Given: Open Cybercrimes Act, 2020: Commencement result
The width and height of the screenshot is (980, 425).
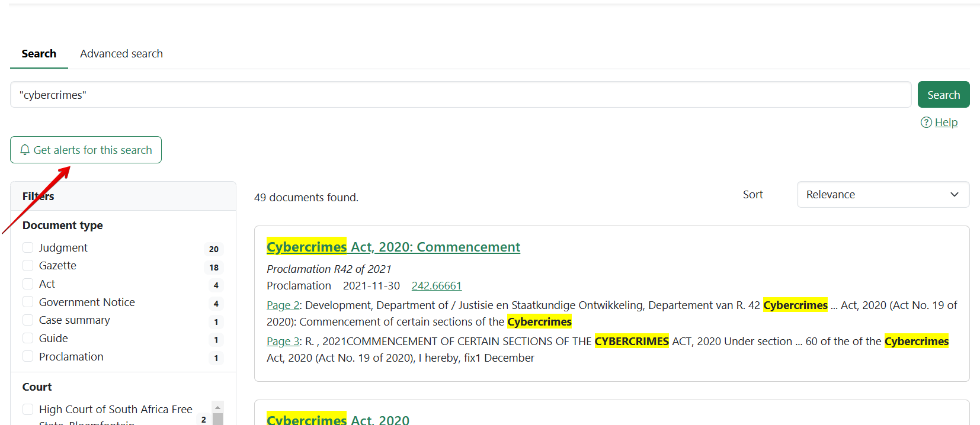Looking at the screenshot, I should (x=393, y=247).
